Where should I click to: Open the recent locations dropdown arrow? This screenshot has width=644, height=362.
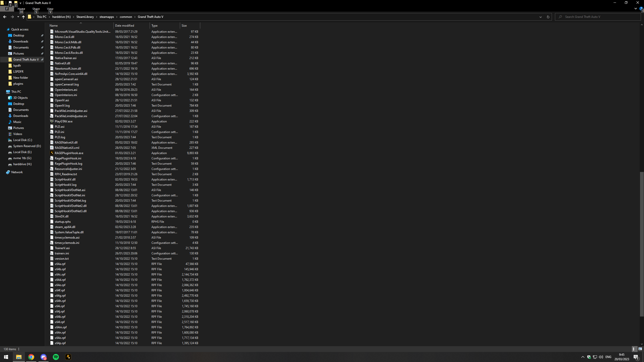click(x=18, y=17)
